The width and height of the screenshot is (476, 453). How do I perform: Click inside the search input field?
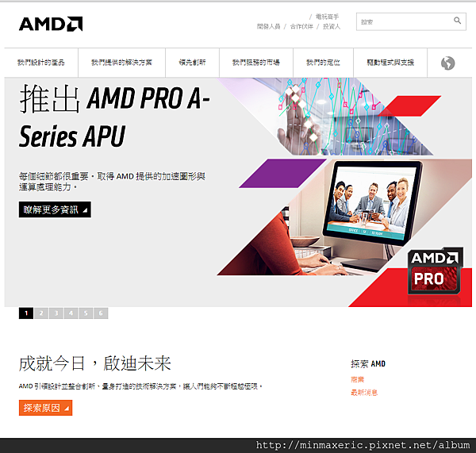(405, 21)
